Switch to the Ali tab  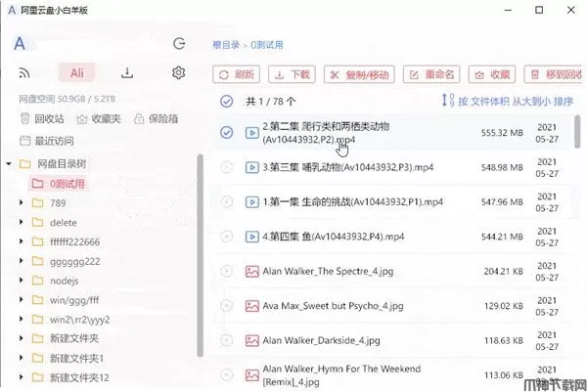pyautogui.click(x=77, y=72)
